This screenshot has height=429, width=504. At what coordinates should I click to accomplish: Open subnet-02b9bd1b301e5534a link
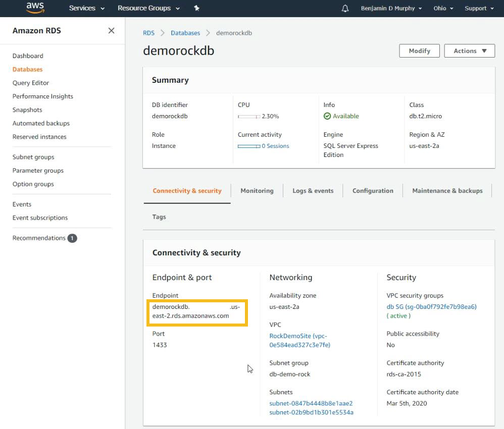[x=311, y=412]
